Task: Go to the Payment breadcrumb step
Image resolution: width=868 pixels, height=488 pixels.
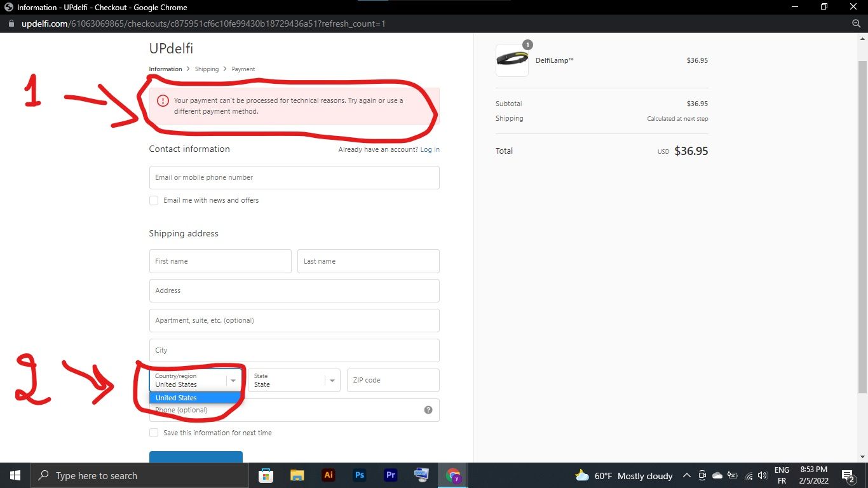Action: (x=243, y=69)
